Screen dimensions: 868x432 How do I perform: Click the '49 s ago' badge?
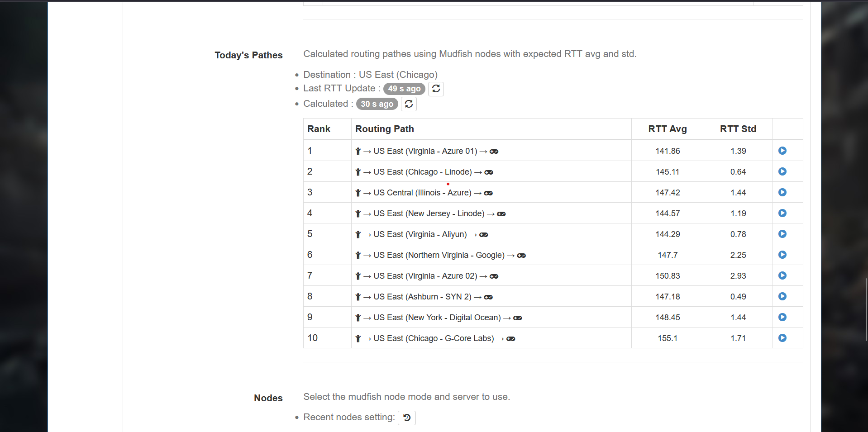[x=404, y=89]
